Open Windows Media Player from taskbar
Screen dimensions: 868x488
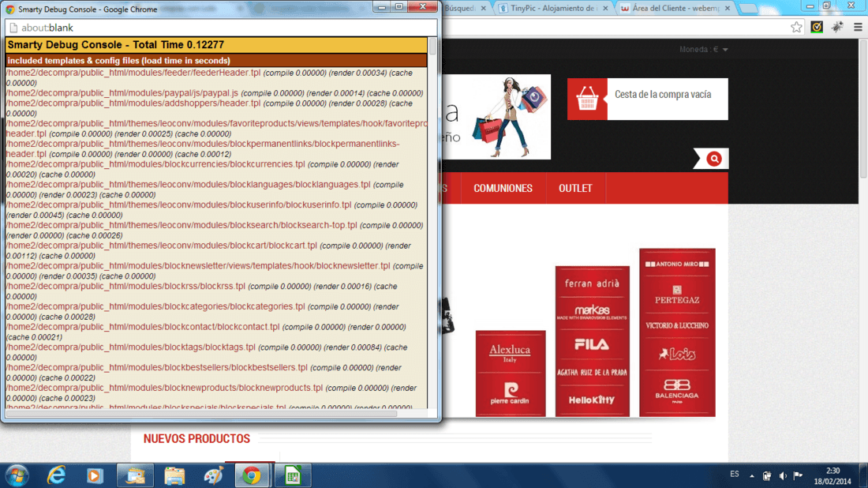point(95,476)
